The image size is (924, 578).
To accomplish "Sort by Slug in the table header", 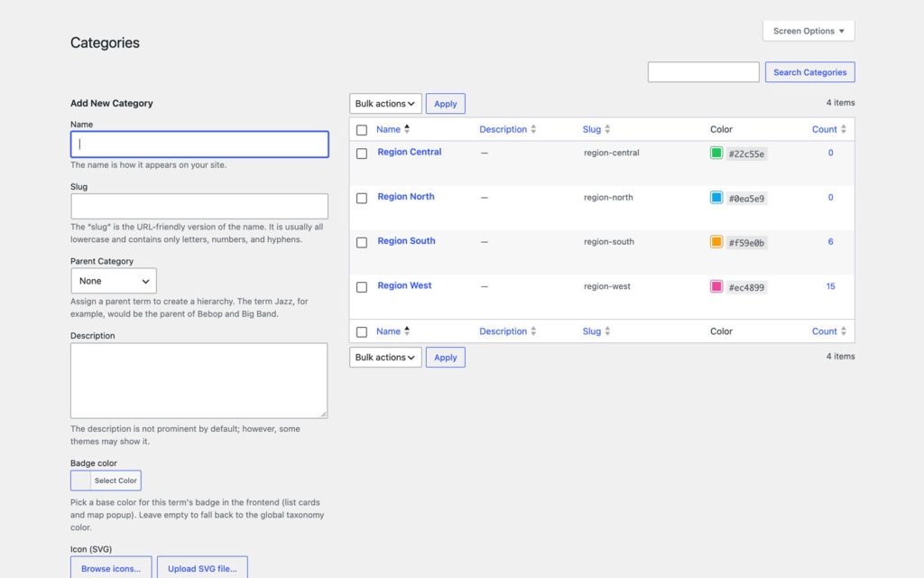I will coord(596,129).
